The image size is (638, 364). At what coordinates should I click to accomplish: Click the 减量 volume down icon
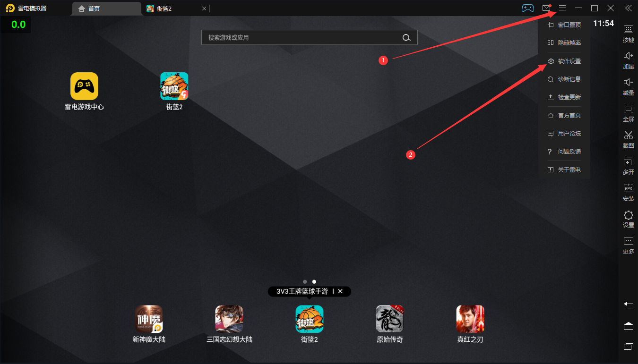(x=628, y=82)
